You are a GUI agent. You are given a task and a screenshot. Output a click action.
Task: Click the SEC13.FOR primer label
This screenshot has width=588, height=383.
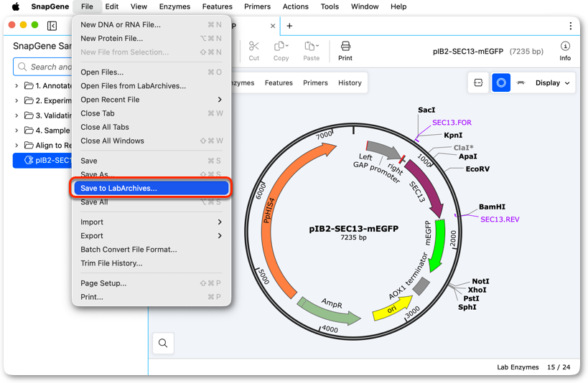click(x=452, y=123)
